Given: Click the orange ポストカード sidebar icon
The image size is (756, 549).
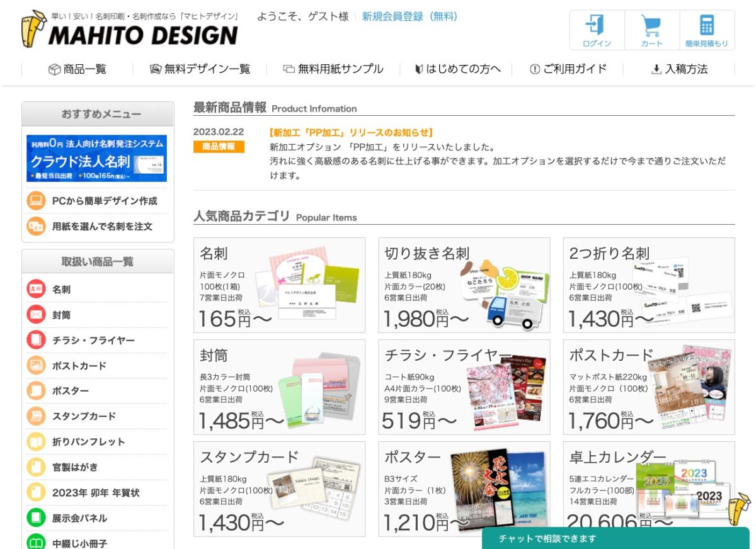Looking at the screenshot, I should tap(36, 365).
